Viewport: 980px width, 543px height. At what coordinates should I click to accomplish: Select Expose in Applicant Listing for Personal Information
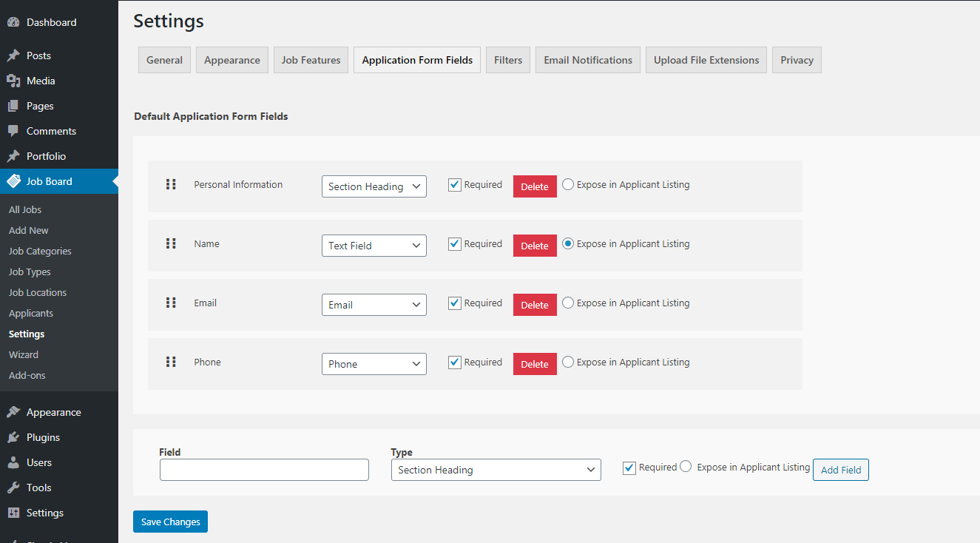click(568, 184)
